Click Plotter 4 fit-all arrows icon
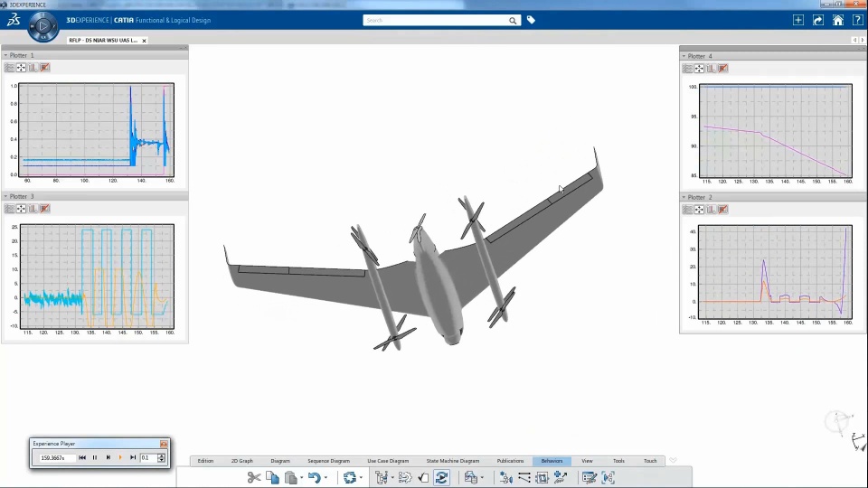The width and height of the screenshot is (868, 488). (699, 69)
